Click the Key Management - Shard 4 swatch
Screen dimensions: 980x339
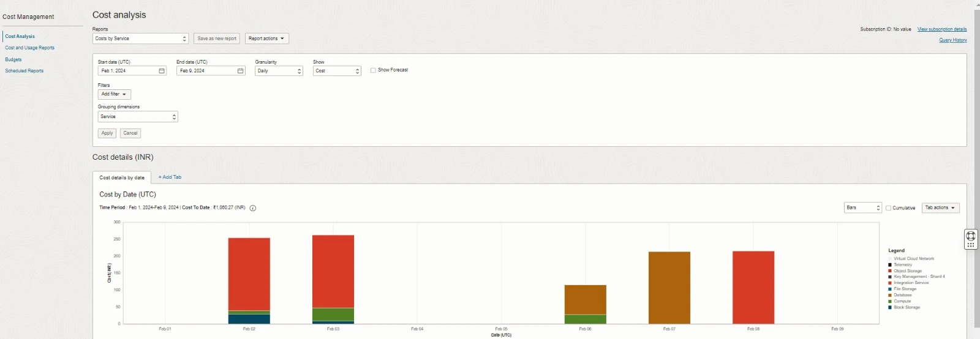click(x=890, y=277)
